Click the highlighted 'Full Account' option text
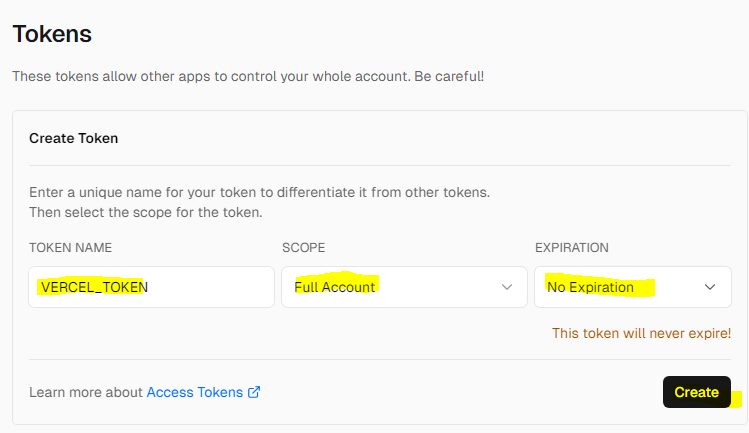The height and width of the screenshot is (433, 749). tap(334, 287)
